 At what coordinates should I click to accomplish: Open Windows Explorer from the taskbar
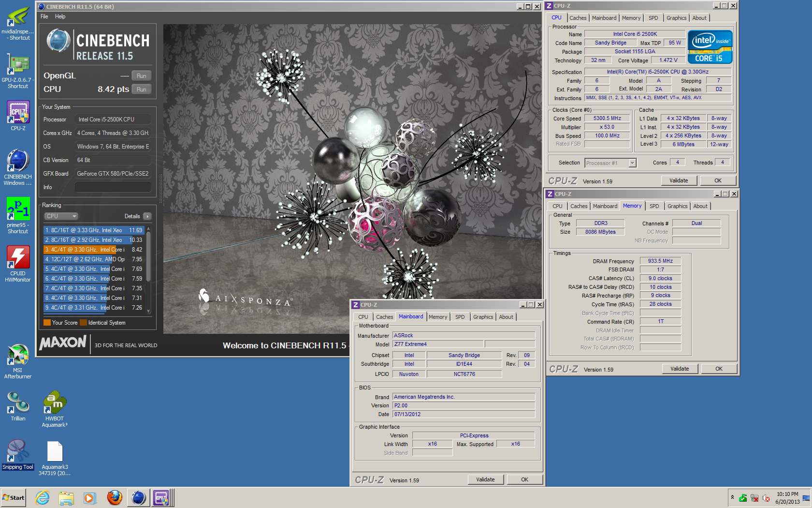click(66, 498)
